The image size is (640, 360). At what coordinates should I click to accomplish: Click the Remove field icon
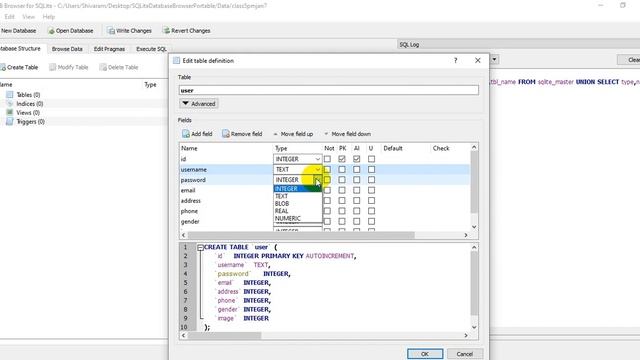tap(226, 134)
